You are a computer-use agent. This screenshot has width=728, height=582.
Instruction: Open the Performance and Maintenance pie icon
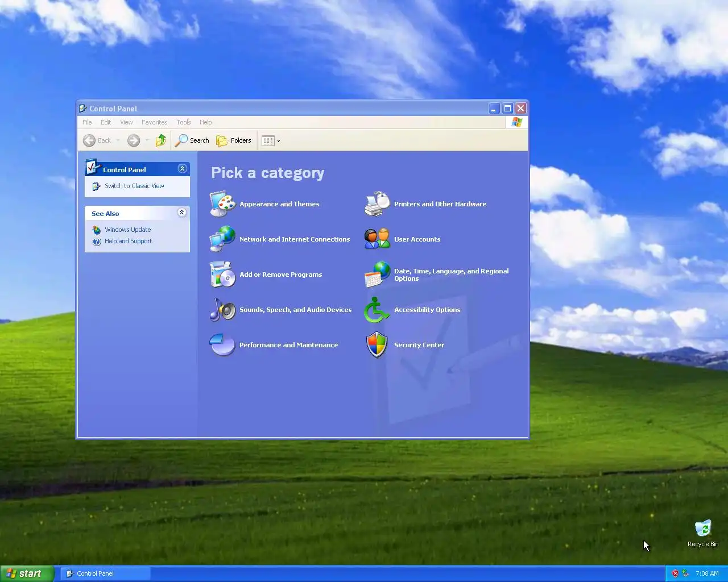[222, 345]
